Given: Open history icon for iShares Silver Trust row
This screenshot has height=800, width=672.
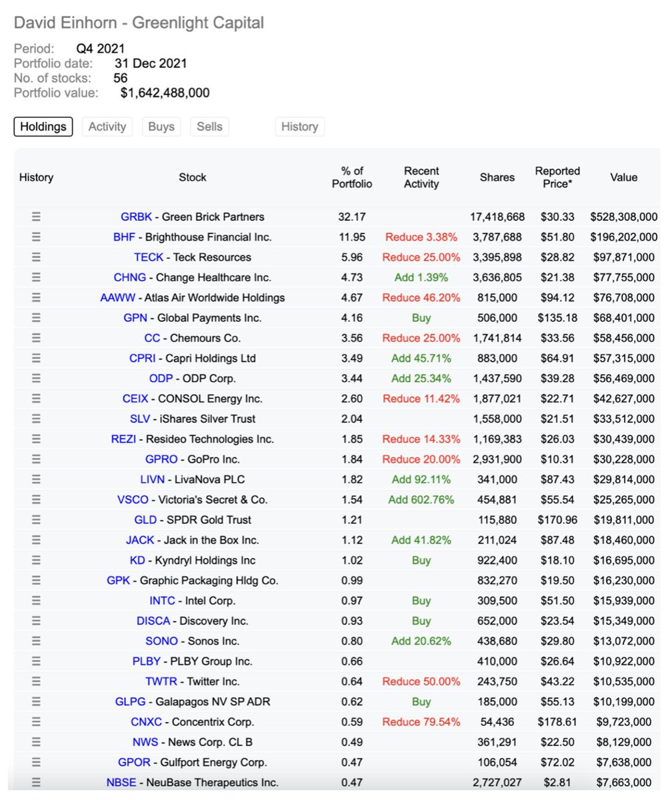Looking at the screenshot, I should 36,419.
